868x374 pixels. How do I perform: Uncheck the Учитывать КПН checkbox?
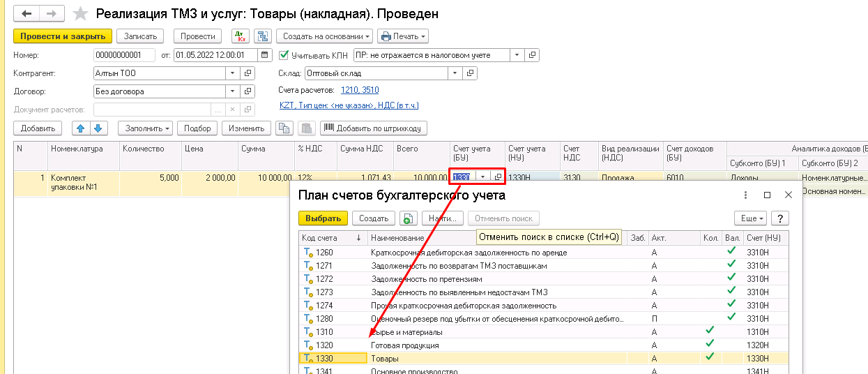[284, 55]
